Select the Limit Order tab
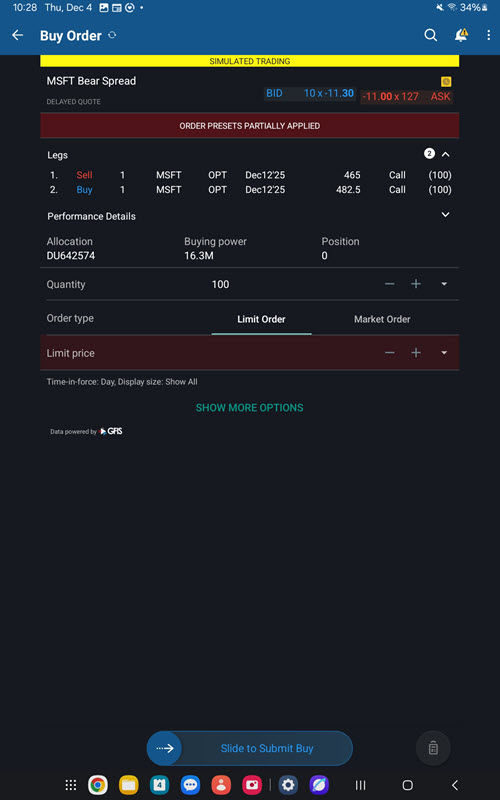Viewport: 500px width, 800px height. pos(261,319)
